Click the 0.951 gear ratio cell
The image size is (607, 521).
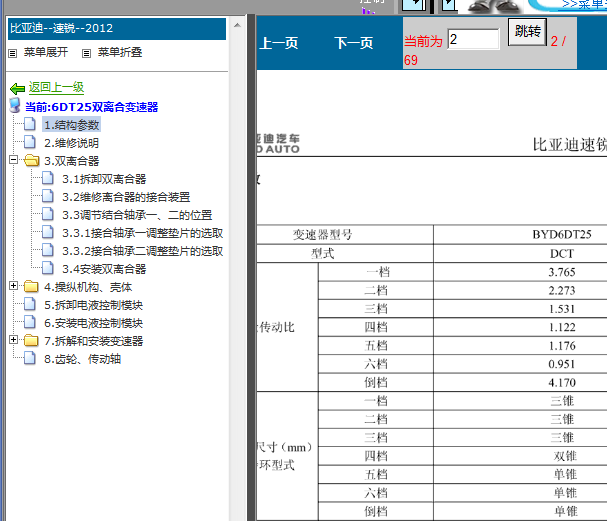[x=562, y=364]
